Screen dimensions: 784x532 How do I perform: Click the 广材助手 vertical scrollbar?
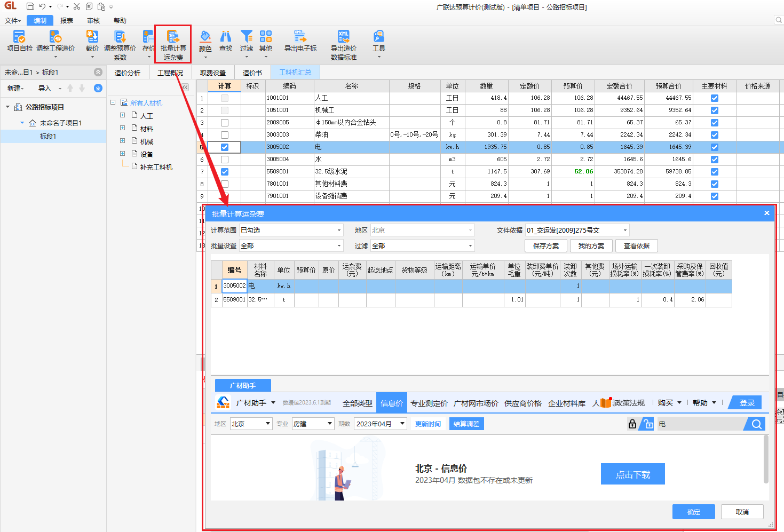tap(766, 459)
